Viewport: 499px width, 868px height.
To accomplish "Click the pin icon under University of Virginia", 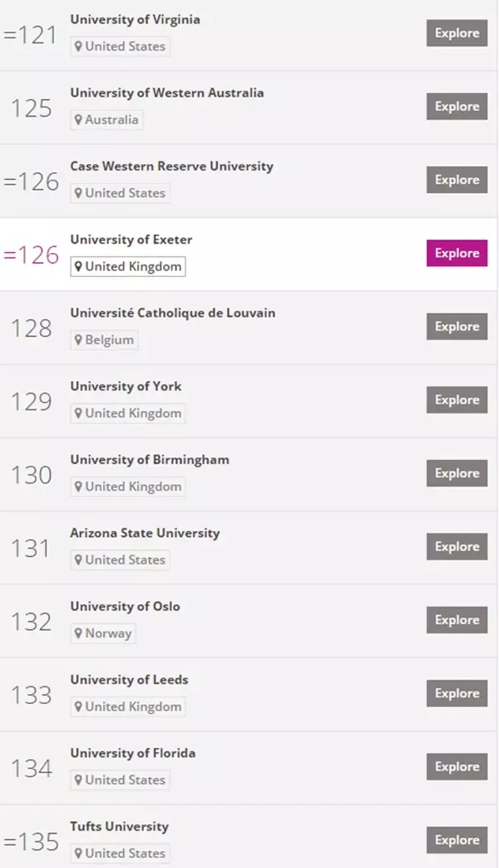I will (78, 47).
